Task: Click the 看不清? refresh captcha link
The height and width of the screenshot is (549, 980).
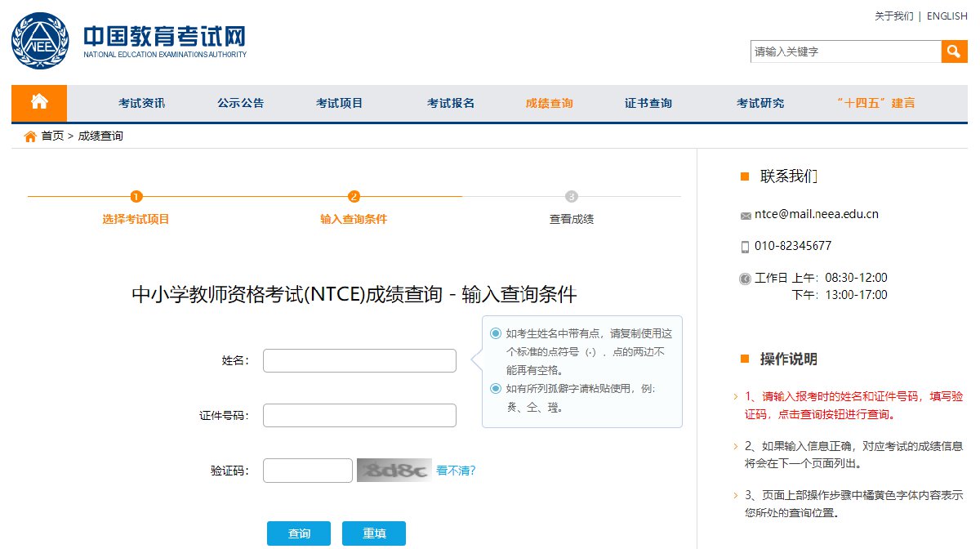Action: coord(456,471)
